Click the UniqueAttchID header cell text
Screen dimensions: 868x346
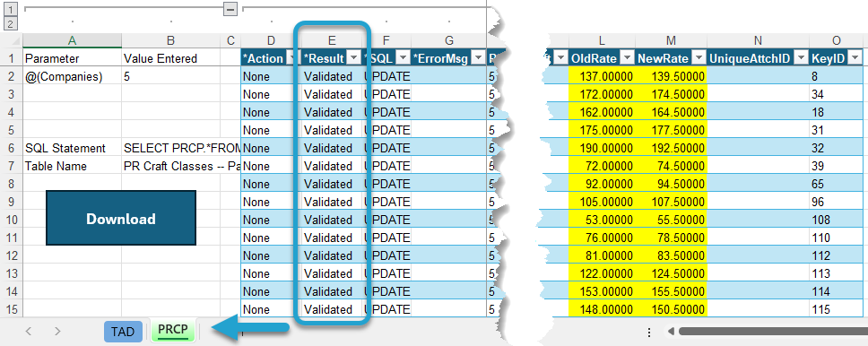click(750, 58)
